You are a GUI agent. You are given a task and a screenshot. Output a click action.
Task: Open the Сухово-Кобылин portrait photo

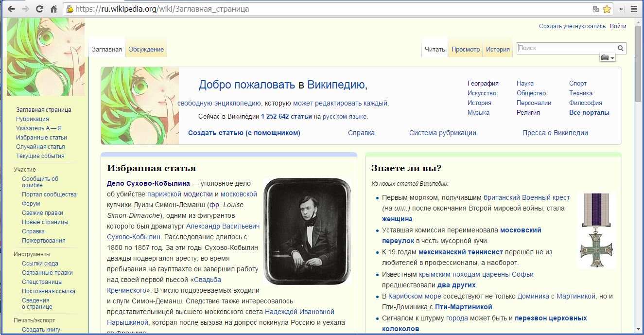(x=307, y=231)
